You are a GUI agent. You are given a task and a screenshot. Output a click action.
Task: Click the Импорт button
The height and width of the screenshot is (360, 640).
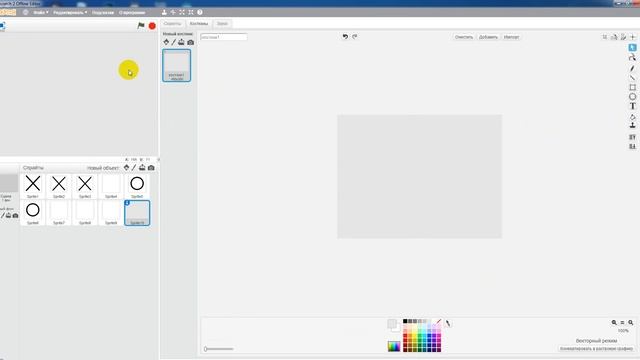pyautogui.click(x=511, y=37)
